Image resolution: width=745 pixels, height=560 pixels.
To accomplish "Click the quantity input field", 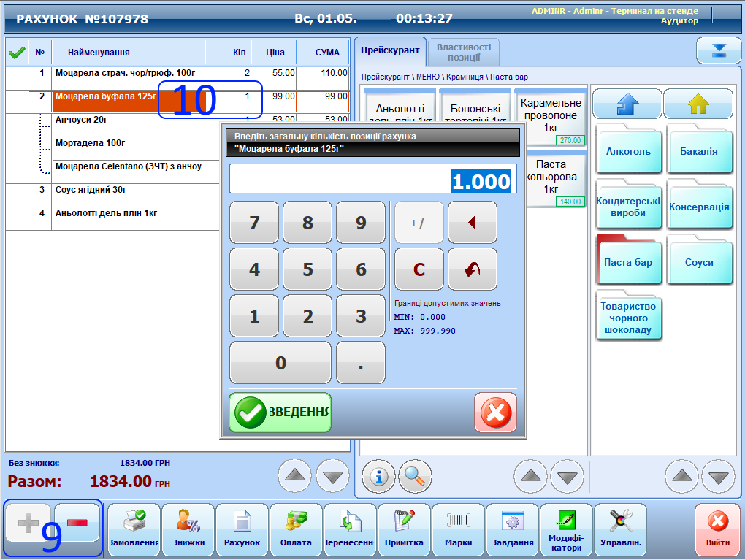I will (372, 180).
